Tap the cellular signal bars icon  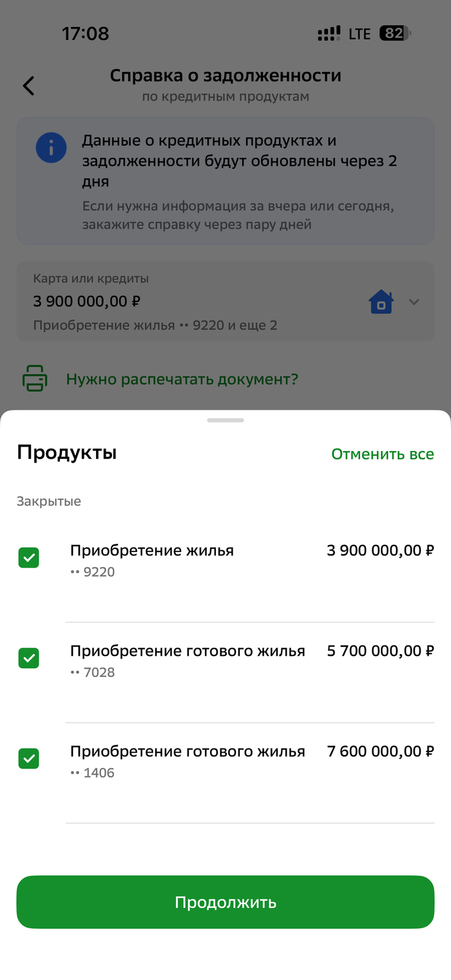coord(329,34)
